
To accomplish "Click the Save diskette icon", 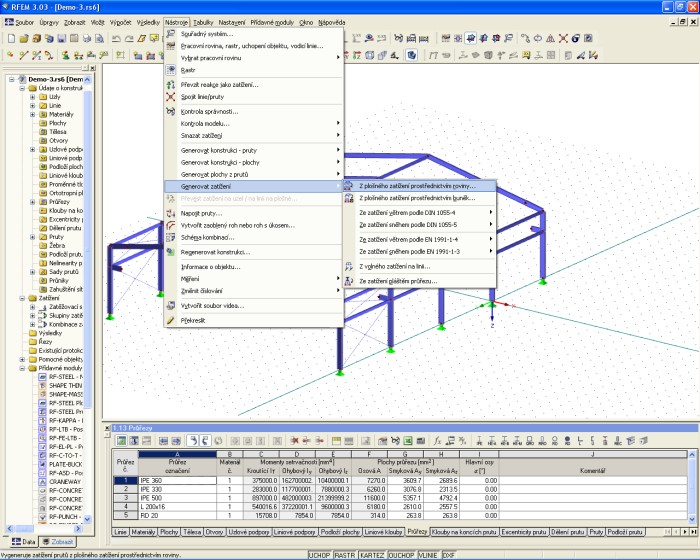I will click(x=62, y=38).
